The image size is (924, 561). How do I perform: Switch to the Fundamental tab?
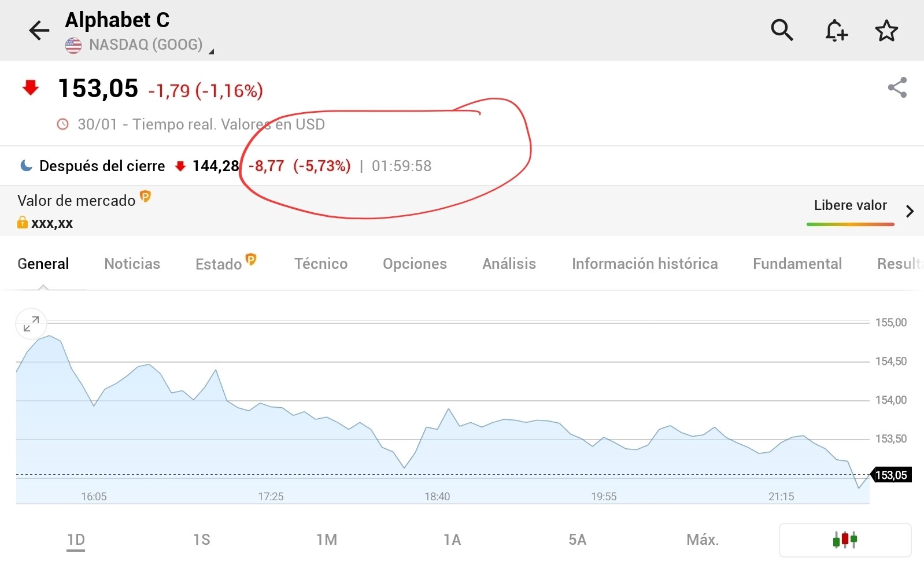[x=797, y=264]
